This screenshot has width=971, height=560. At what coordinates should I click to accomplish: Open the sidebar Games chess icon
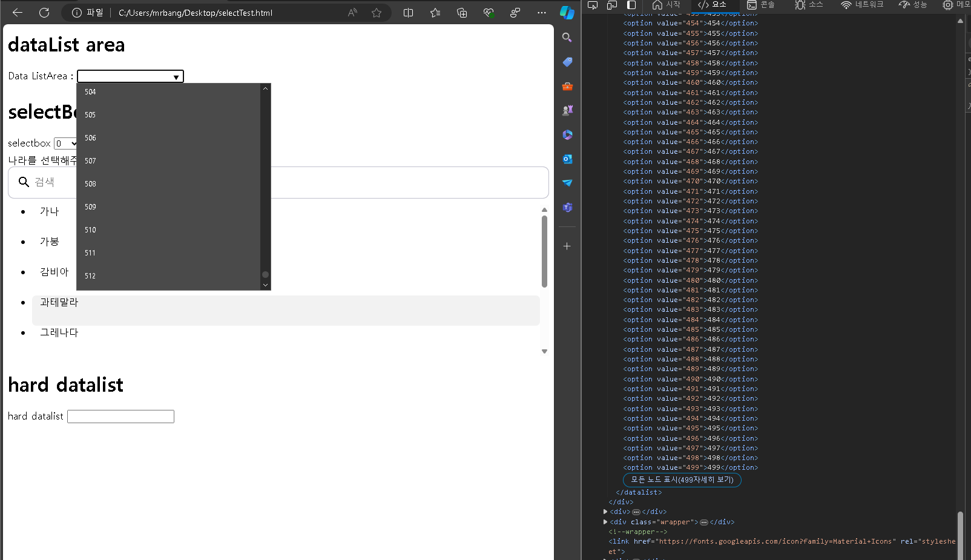567,110
